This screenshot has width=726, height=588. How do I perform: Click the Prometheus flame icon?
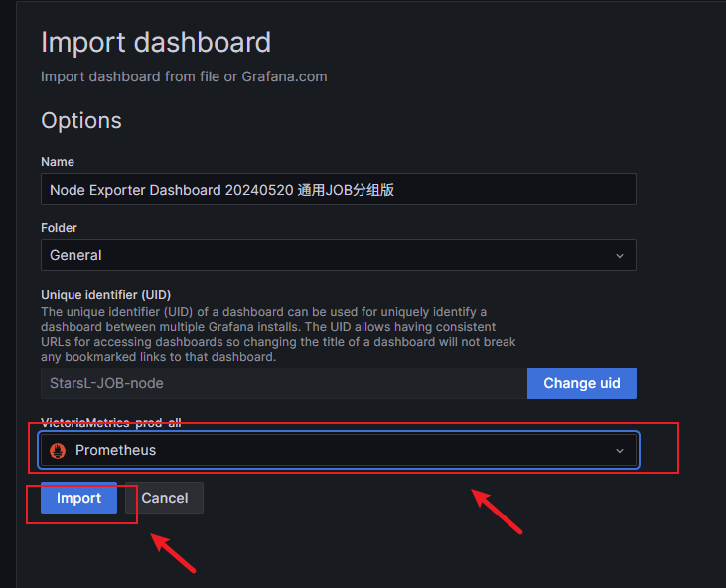click(58, 451)
